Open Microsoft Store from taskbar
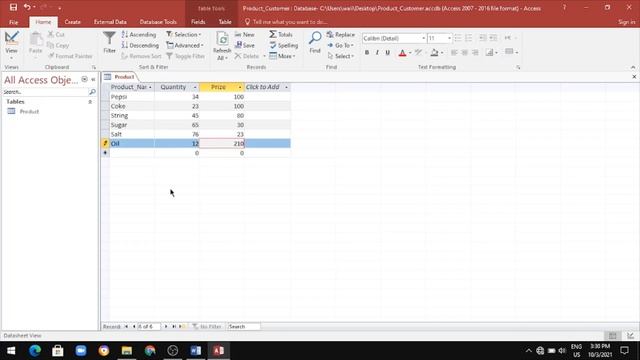Viewport: 640px width, 360px height. tap(58, 351)
